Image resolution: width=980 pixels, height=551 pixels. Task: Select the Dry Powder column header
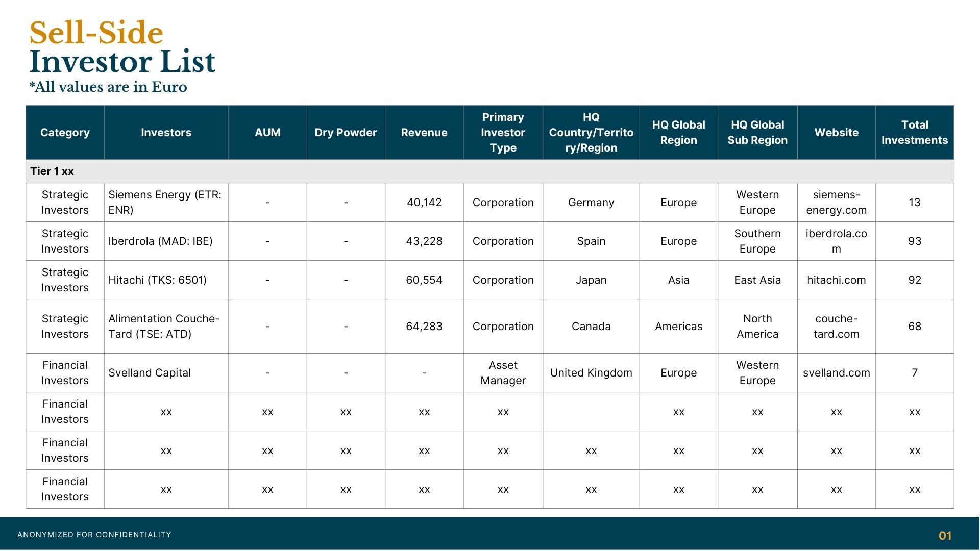coord(346,133)
